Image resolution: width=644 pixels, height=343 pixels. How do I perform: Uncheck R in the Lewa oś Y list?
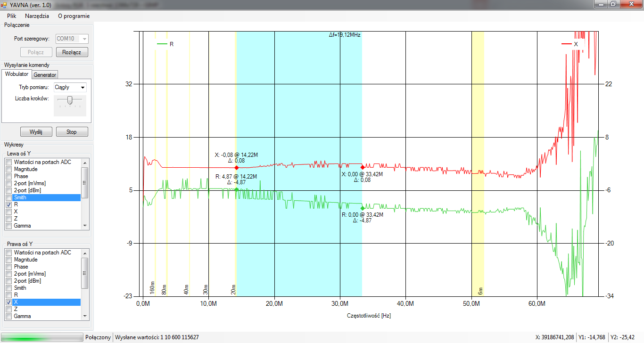[8, 205]
